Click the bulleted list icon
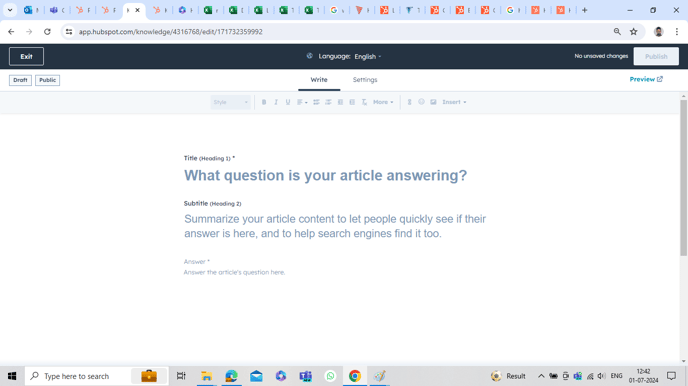688x386 pixels. (x=316, y=102)
